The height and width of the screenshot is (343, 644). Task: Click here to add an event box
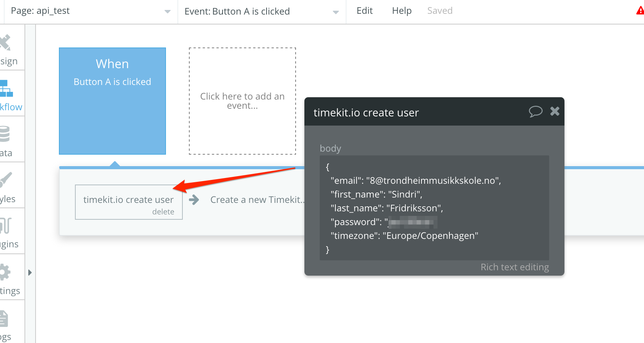click(242, 101)
